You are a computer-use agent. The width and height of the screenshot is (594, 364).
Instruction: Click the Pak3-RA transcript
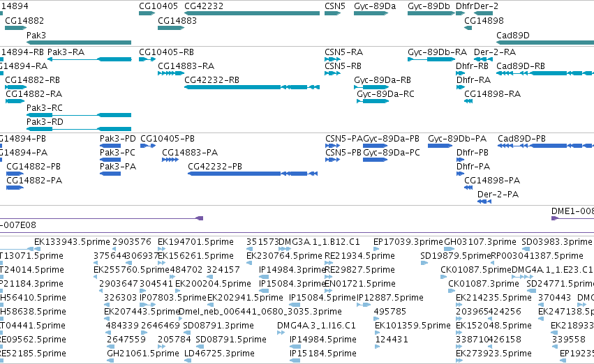pyautogui.click(x=89, y=59)
